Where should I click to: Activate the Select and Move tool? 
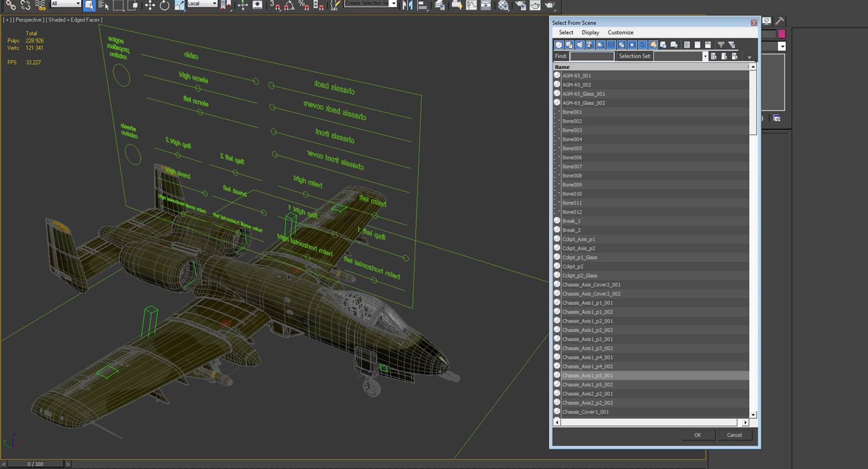point(150,5)
